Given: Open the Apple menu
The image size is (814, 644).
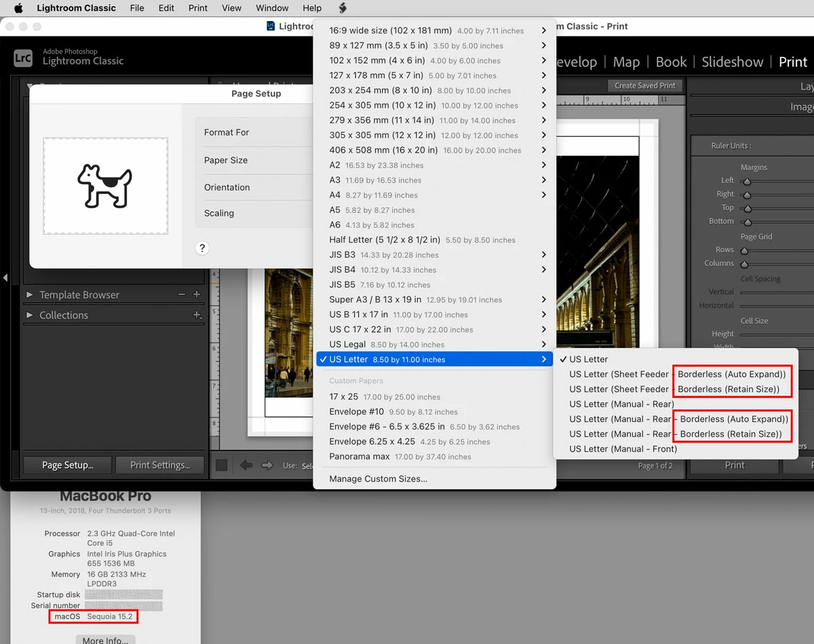Looking at the screenshot, I should [18, 8].
